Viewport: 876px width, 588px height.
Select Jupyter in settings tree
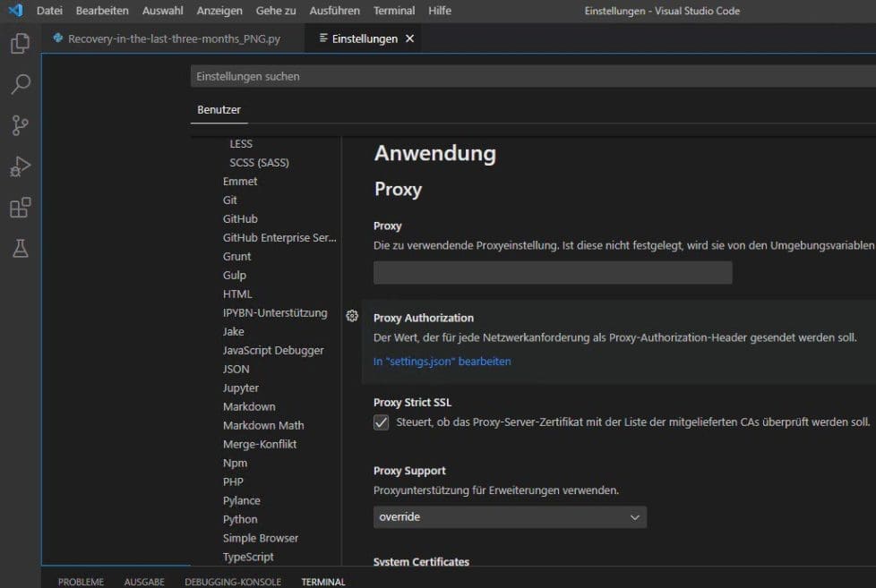pos(241,388)
